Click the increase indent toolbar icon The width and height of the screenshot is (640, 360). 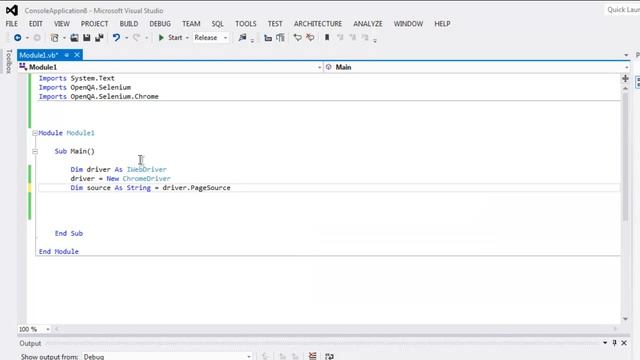coord(280,38)
